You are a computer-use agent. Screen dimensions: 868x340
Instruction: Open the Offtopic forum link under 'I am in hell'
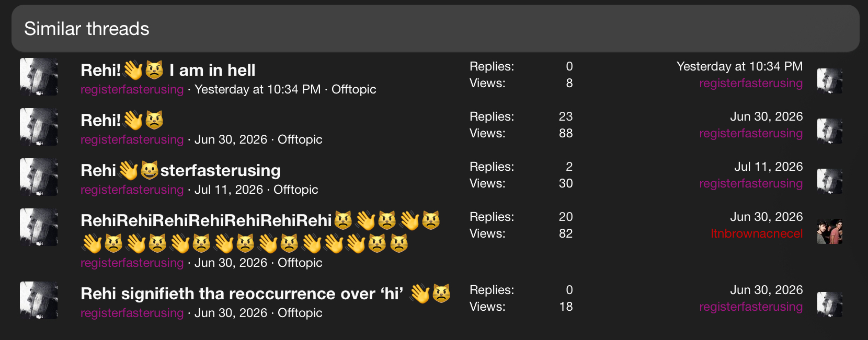354,89
